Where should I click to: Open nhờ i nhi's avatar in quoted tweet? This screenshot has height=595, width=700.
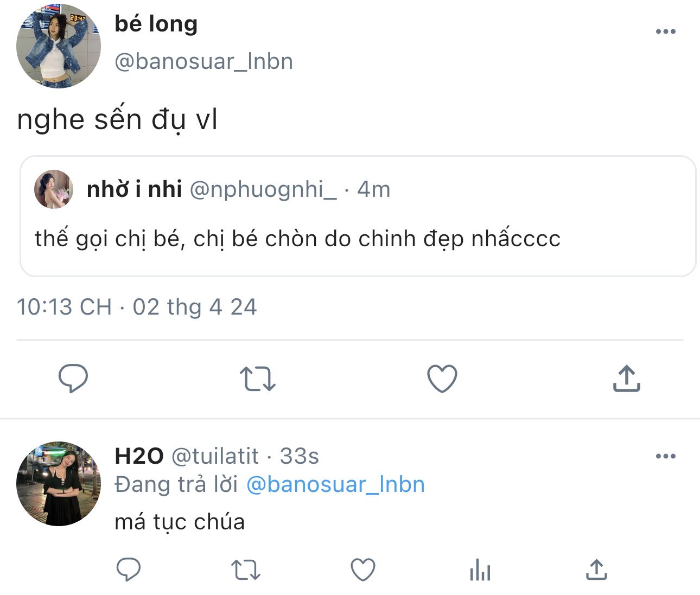(54, 189)
